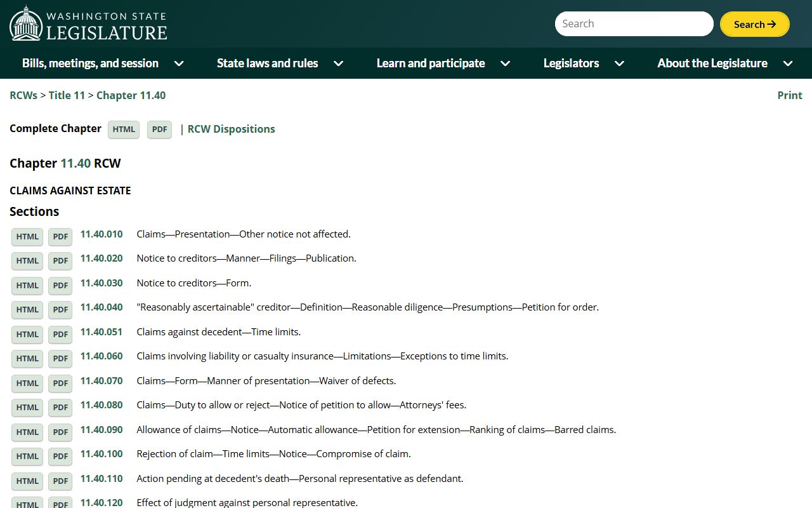Open section 11.40.070 link
The width and height of the screenshot is (812, 508).
(x=101, y=380)
